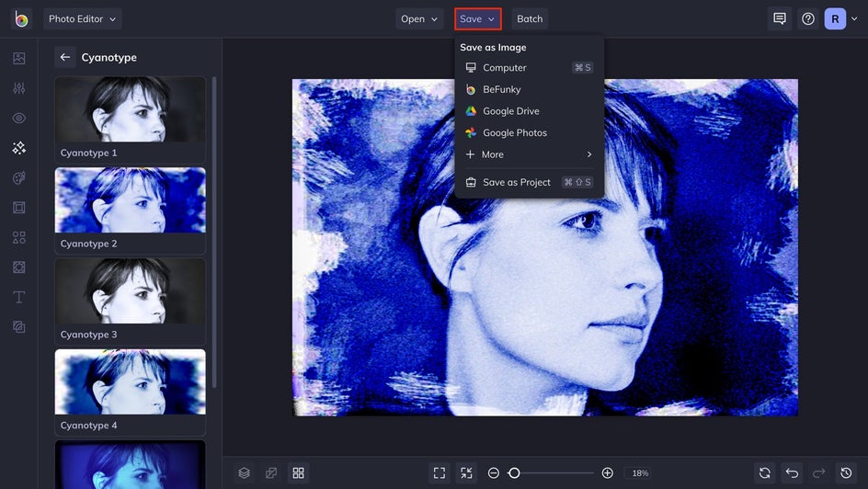This screenshot has width=868, height=489.
Task: Open the feedback chat icon
Action: coord(780,18)
